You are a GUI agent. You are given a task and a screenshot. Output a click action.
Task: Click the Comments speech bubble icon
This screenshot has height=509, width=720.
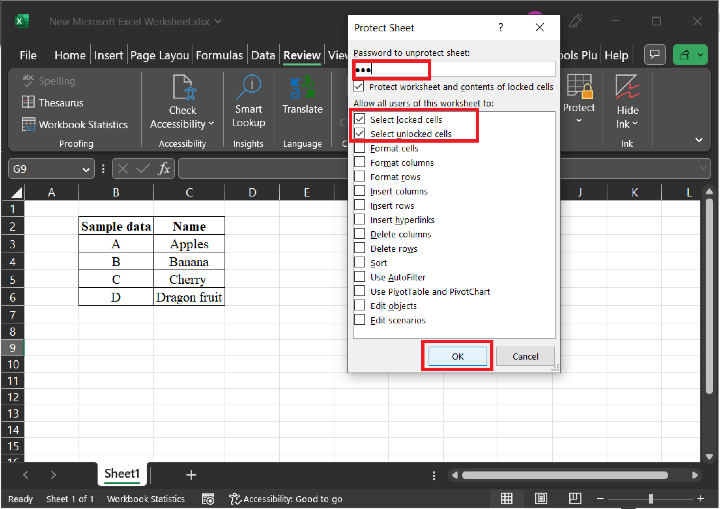(x=655, y=55)
